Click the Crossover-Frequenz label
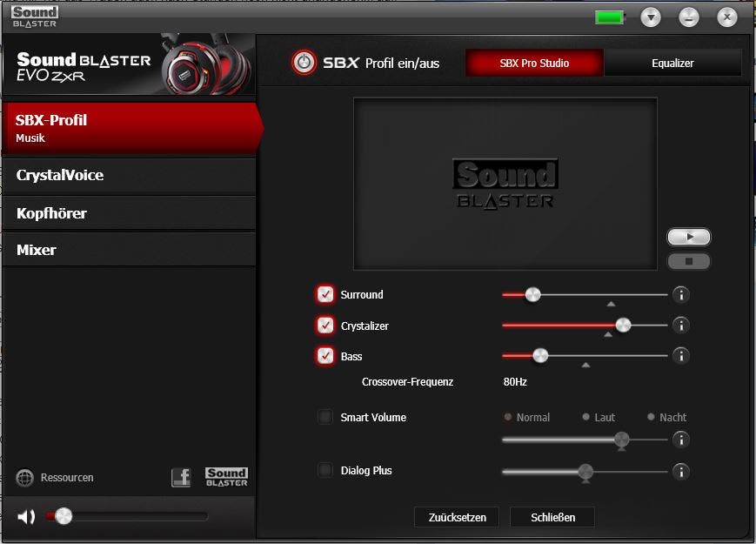Image resolution: width=756 pixels, height=544 pixels. point(407,382)
